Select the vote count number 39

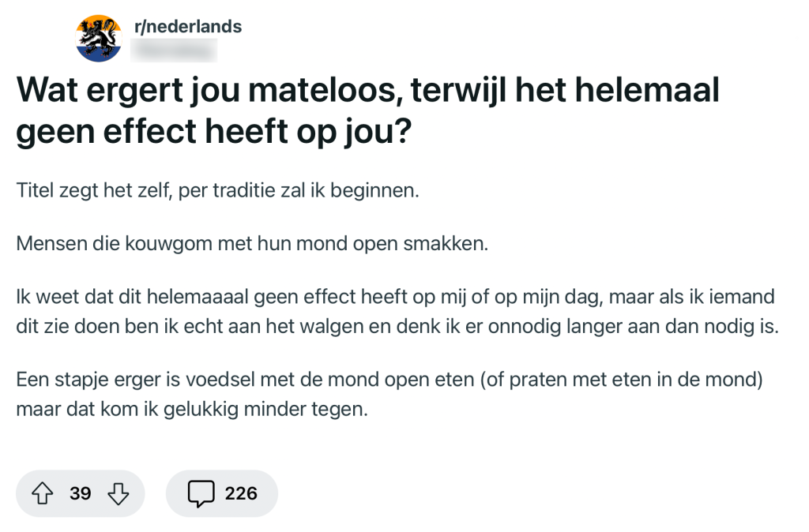(79, 493)
